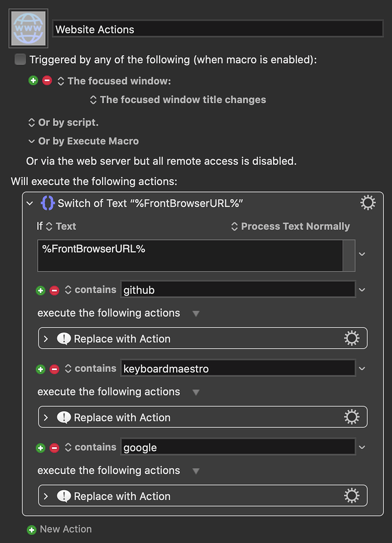Image resolution: width=392 pixels, height=543 pixels.
Task: Open the If Text source selector
Action: (63, 226)
